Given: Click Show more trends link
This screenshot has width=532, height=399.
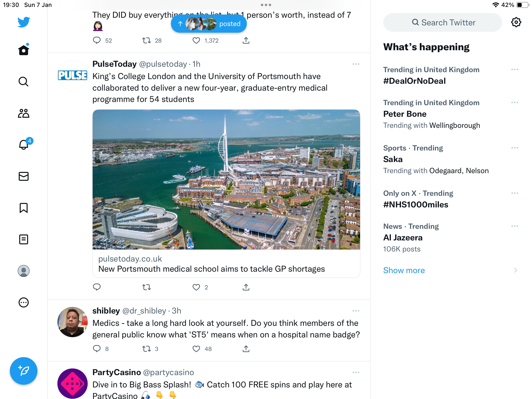Looking at the screenshot, I should point(404,270).
